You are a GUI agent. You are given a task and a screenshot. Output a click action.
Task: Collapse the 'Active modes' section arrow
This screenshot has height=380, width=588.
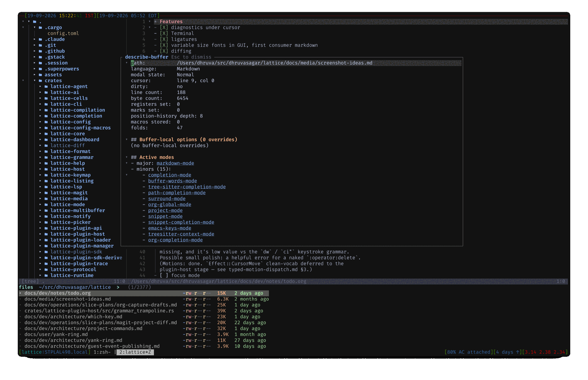(126, 157)
